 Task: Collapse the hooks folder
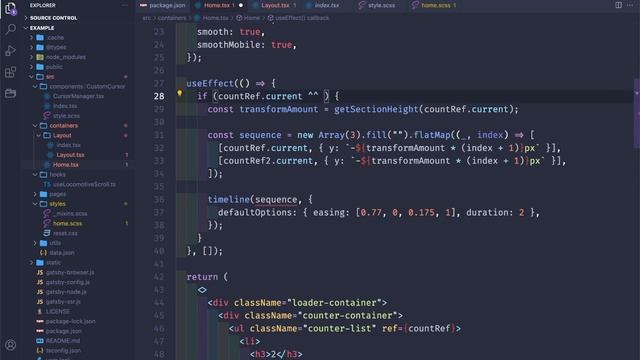(35, 174)
